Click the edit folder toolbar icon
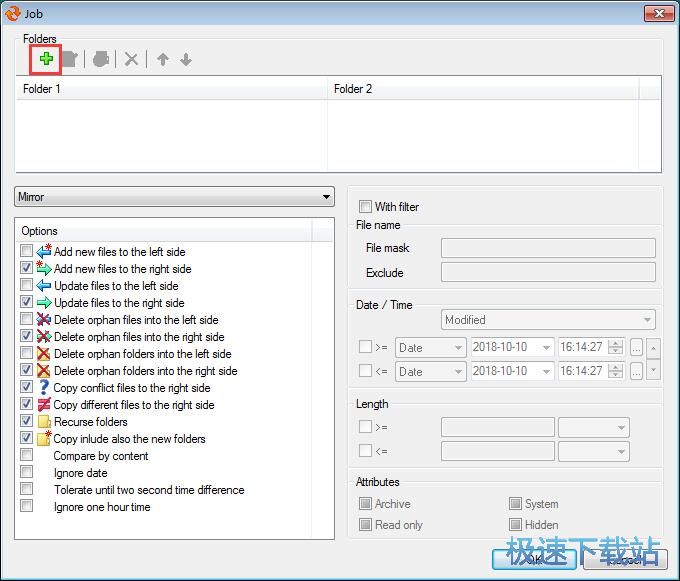Viewport: 680px width, 581px height. [x=69, y=59]
